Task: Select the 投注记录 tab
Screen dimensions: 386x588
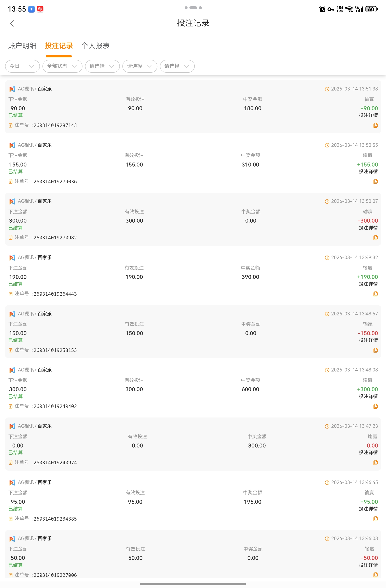Action: (59, 46)
